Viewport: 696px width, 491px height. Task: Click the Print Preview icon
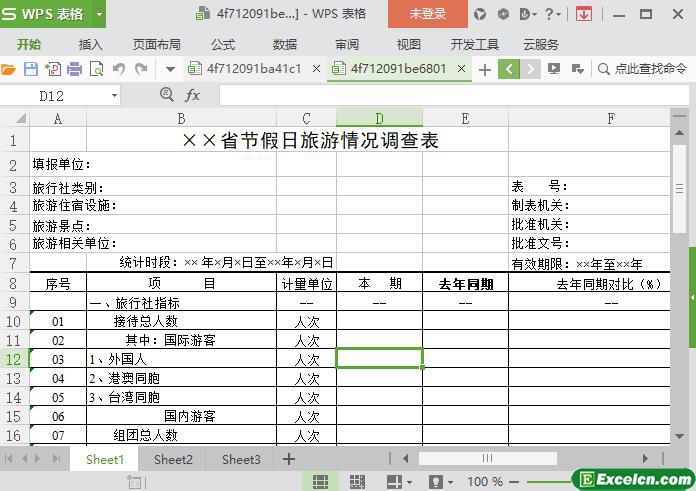click(97, 69)
